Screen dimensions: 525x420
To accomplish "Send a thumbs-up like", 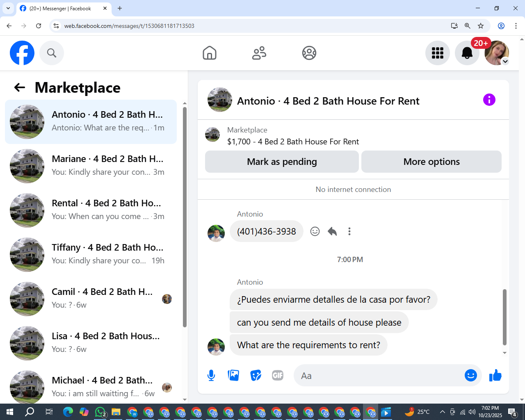I will [495, 375].
